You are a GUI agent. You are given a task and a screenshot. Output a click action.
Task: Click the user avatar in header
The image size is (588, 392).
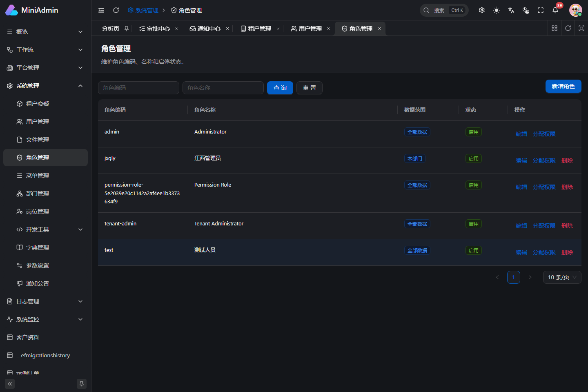[576, 10]
